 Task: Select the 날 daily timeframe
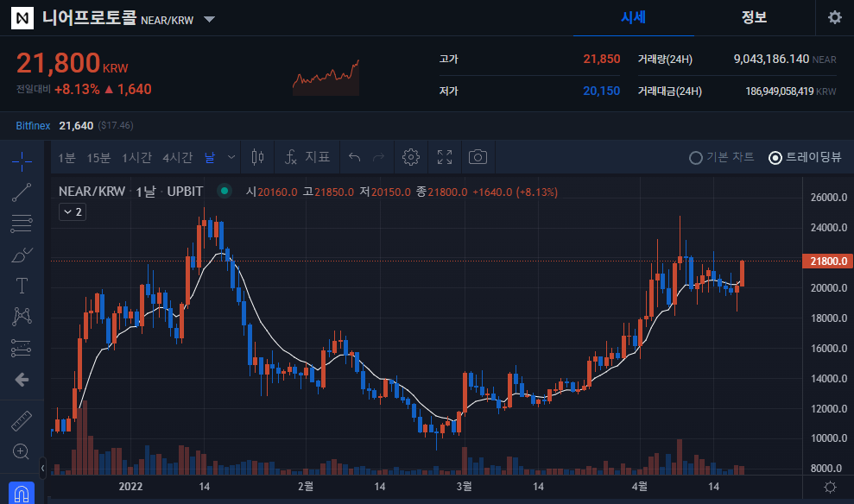[x=210, y=158]
